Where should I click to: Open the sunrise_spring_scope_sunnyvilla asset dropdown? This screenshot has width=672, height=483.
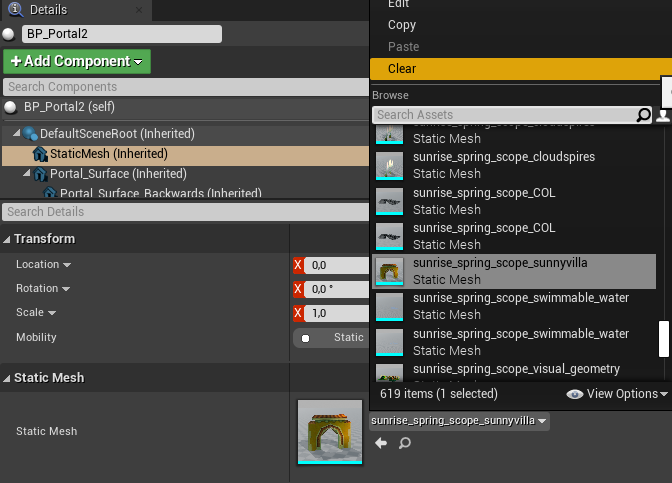coord(459,421)
